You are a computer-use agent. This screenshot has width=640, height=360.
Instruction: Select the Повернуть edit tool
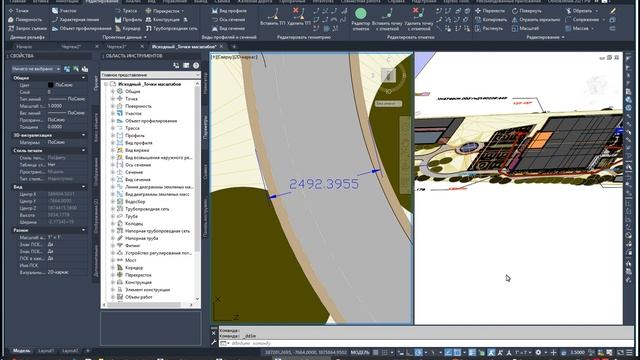527,11
